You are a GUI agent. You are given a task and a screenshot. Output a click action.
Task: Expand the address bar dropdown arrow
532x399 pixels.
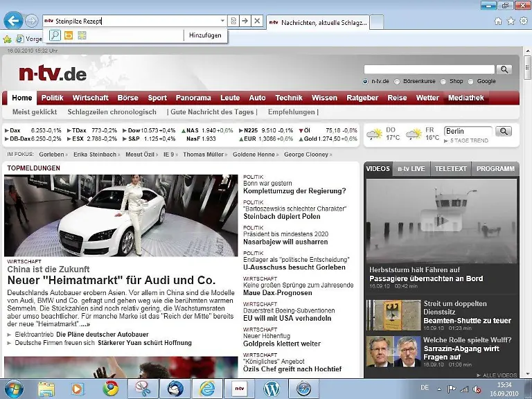(222, 21)
